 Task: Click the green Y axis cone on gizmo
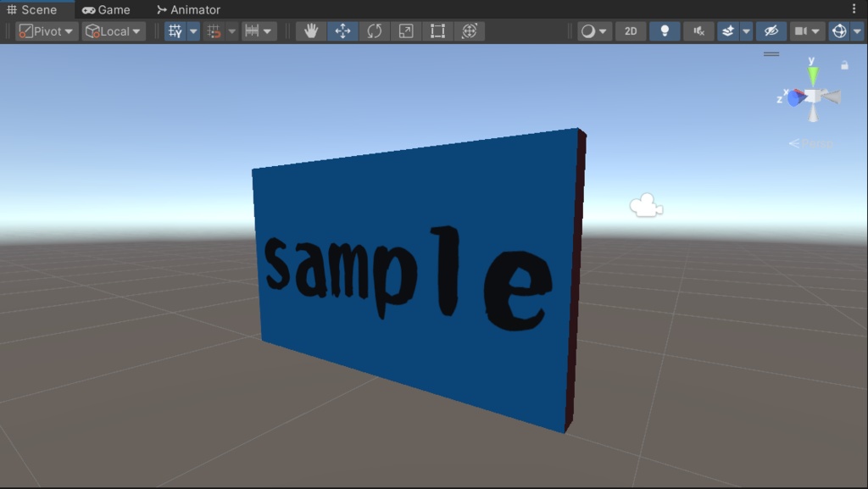(x=813, y=75)
